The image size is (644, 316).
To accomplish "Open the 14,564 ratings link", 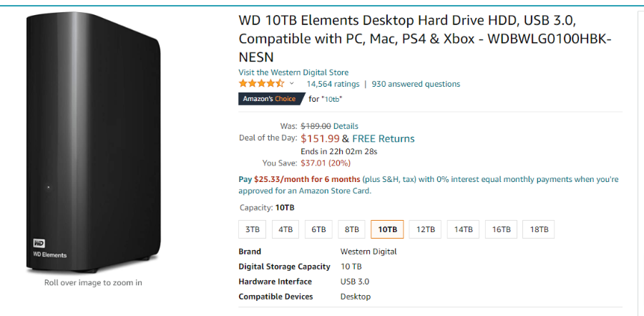I will click(333, 84).
